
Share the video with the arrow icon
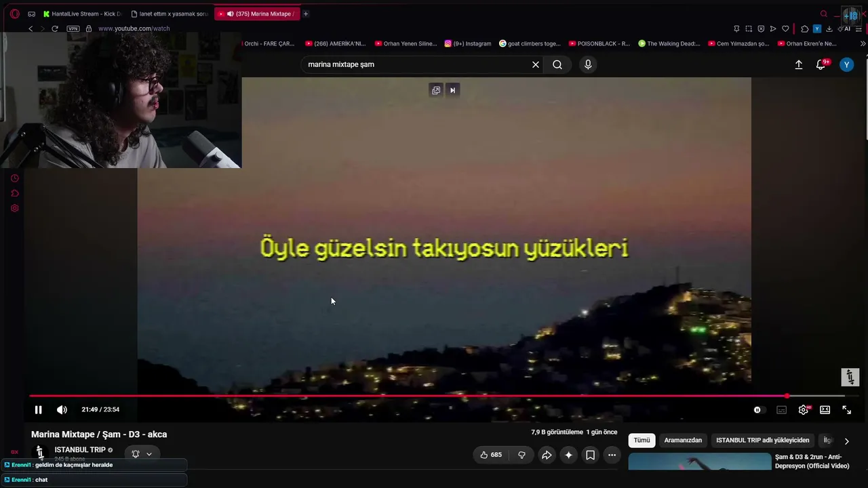click(546, 455)
